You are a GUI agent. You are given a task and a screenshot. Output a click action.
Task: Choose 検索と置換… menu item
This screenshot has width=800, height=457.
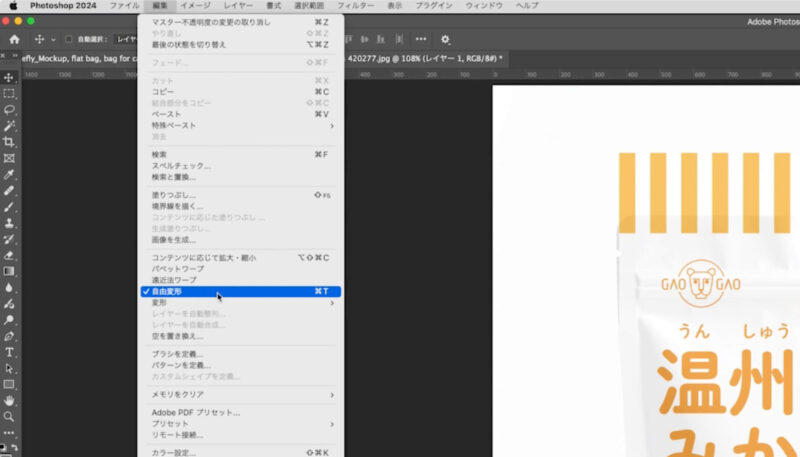click(241, 177)
